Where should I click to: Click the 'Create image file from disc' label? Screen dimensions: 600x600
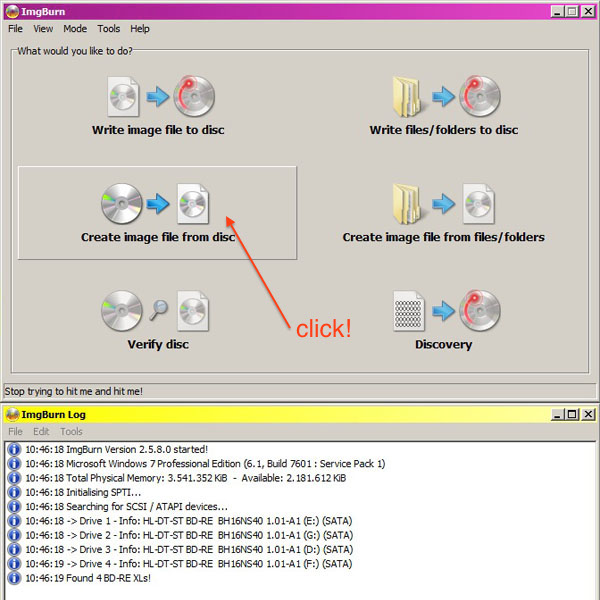158,237
